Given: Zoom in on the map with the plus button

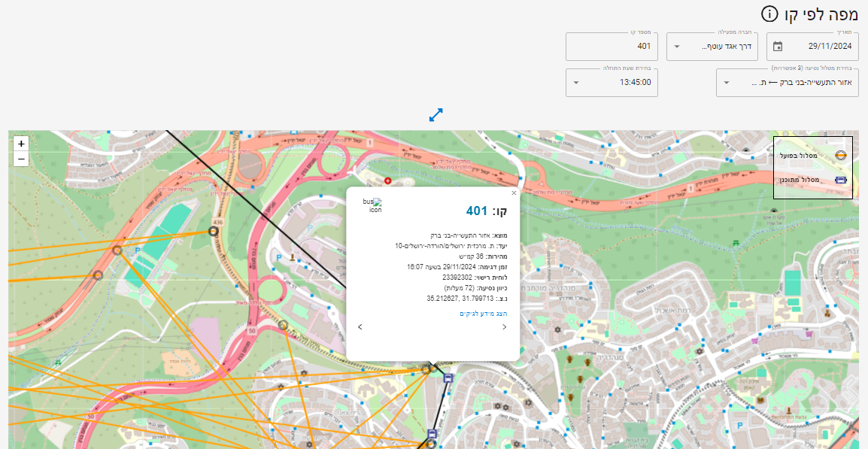Looking at the screenshot, I should coord(21,144).
